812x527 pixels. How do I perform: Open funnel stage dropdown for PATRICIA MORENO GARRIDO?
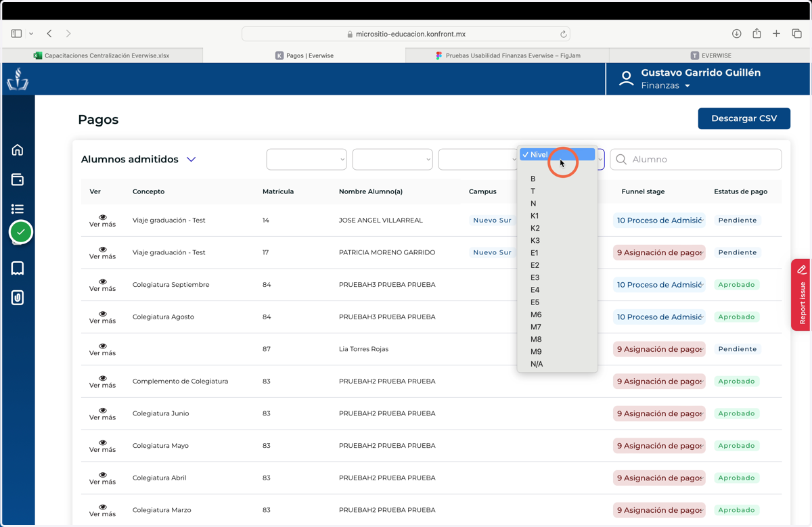[658, 252]
